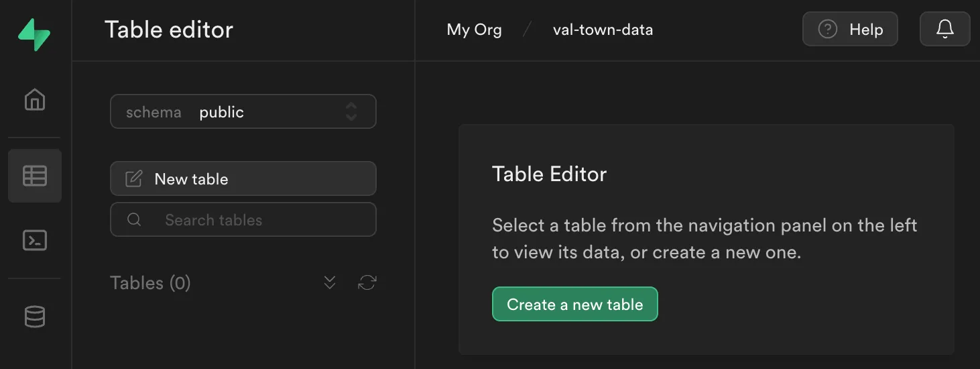The width and height of the screenshot is (980, 369).
Task: Open the Help button
Action: coord(850,30)
